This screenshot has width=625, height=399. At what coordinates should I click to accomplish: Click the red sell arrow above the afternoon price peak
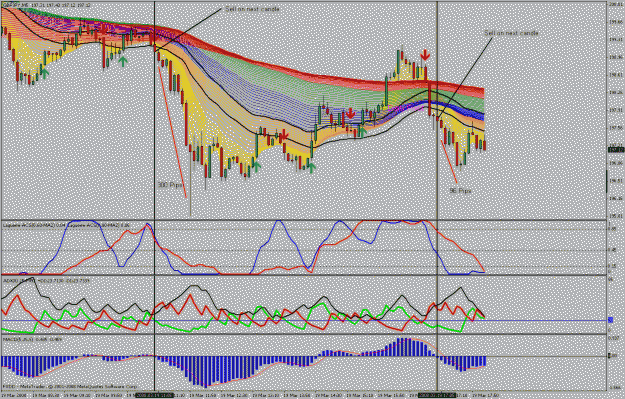[425, 55]
